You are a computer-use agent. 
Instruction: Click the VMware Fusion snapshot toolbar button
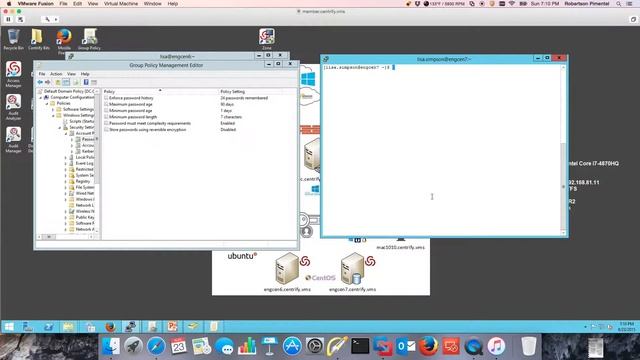[20, 19]
